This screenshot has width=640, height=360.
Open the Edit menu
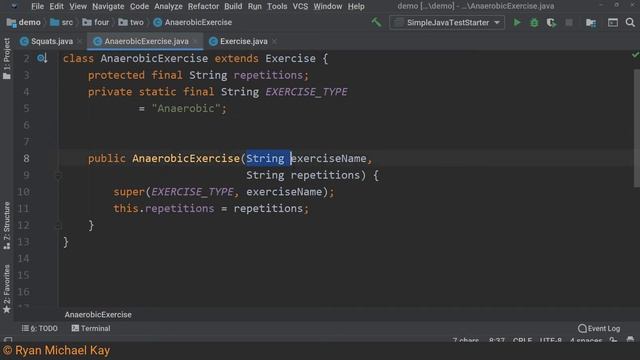[56, 6]
